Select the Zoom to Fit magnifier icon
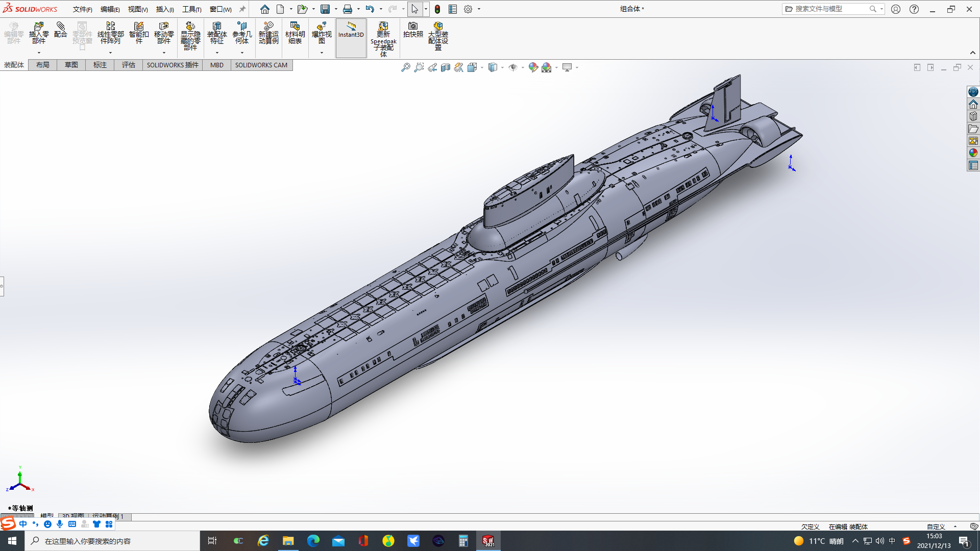980x551 pixels. 405,67
